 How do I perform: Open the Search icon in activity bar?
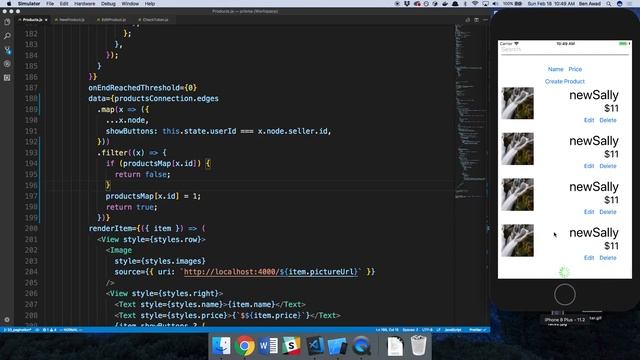pos(7,36)
